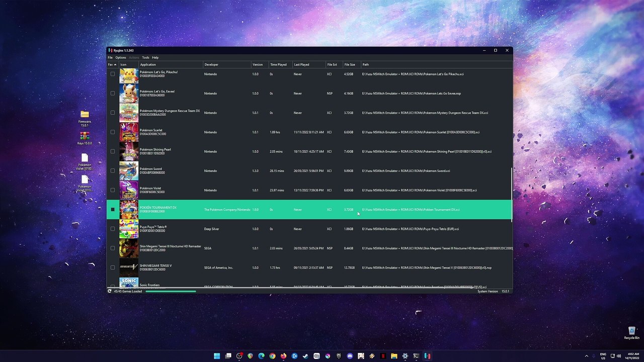Tick the favorite checkbox for Pokémon Shining Pearl
Image resolution: width=644 pixels, height=362 pixels.
(113, 151)
